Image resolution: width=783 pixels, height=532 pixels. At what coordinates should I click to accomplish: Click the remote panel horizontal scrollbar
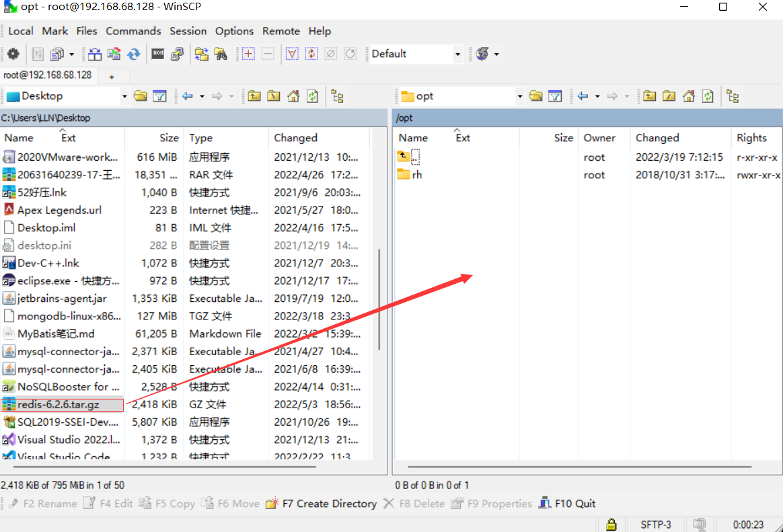pyautogui.click(x=579, y=467)
